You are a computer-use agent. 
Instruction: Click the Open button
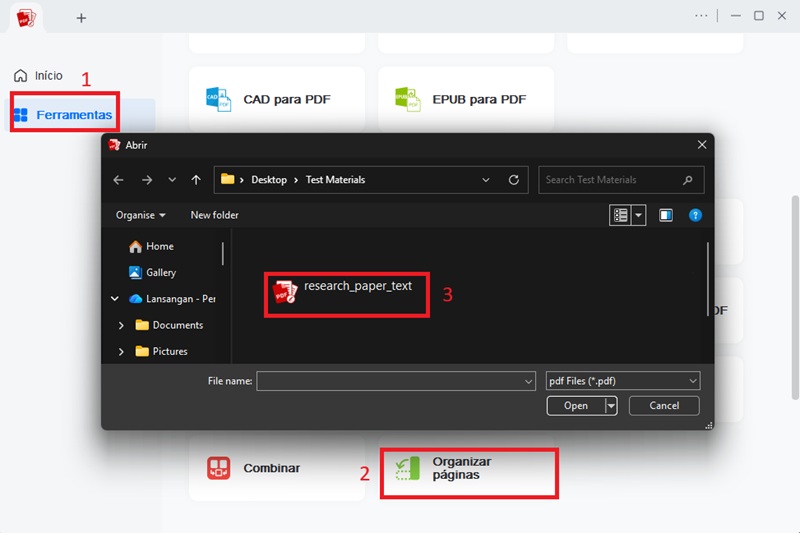576,405
